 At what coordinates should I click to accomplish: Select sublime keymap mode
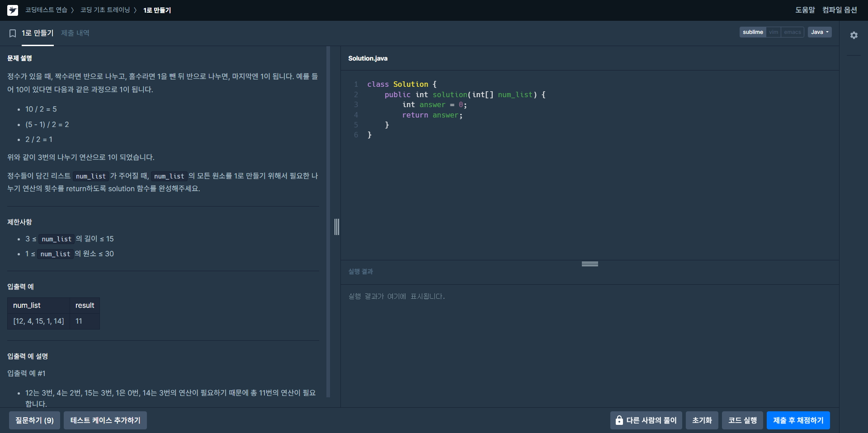753,32
